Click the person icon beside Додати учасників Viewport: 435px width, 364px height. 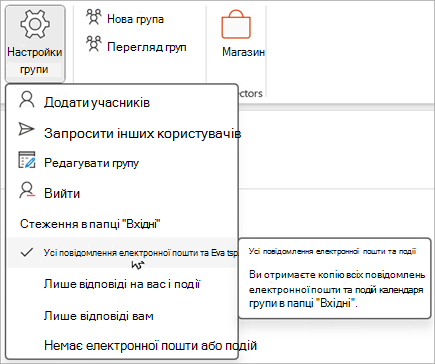(x=27, y=100)
